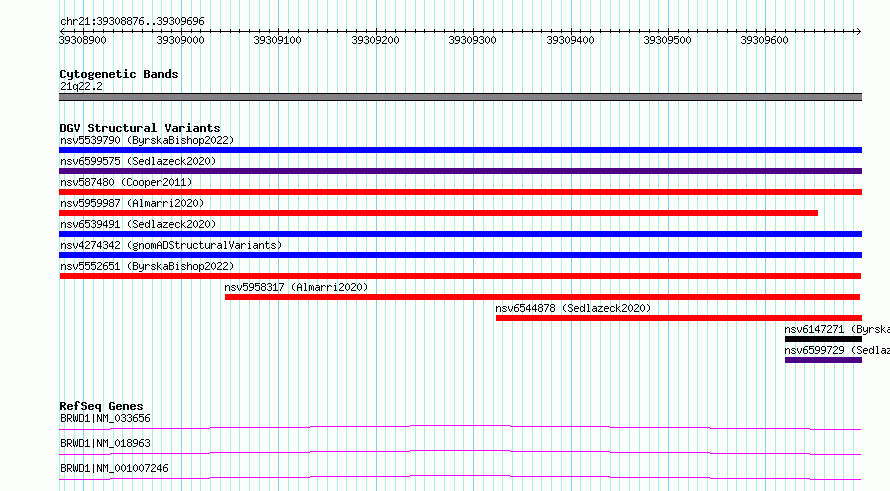Select the blue bar under nsv4274342

pos(460,255)
